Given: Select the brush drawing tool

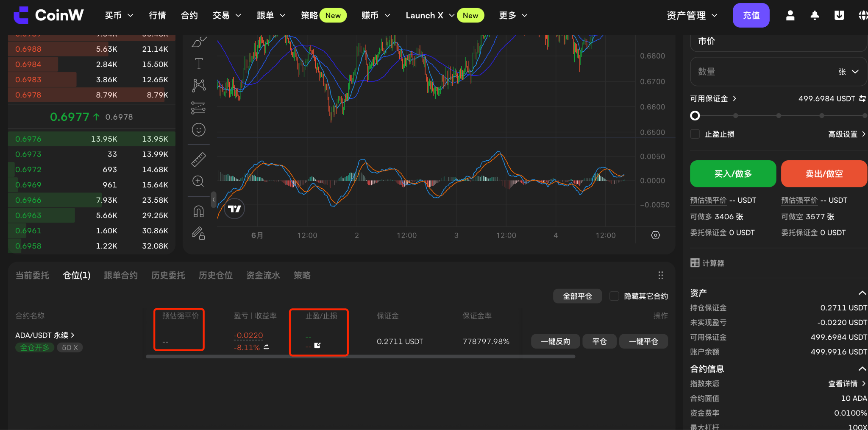Looking at the screenshot, I should 199,42.
